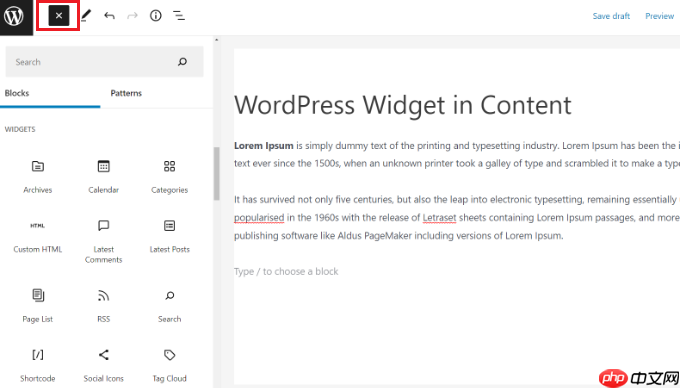Insert the Custom HTML block
This screenshot has width=680, height=388.
click(38, 237)
